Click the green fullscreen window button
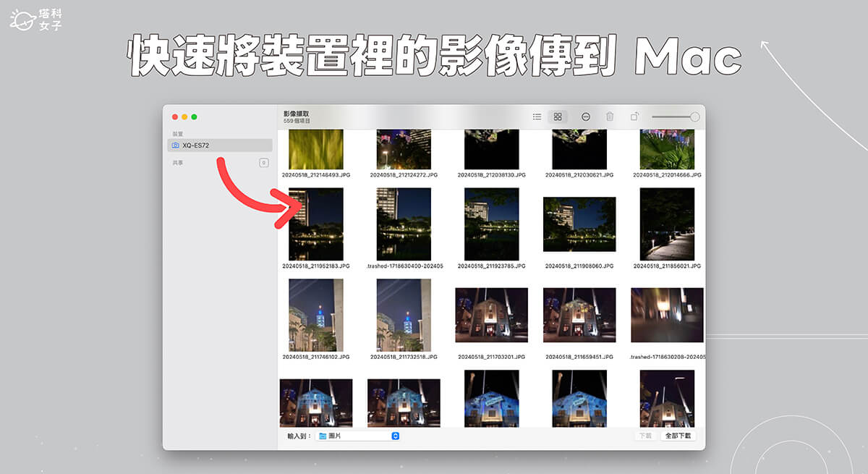Viewport: 868px width, 474px height. coord(194,117)
